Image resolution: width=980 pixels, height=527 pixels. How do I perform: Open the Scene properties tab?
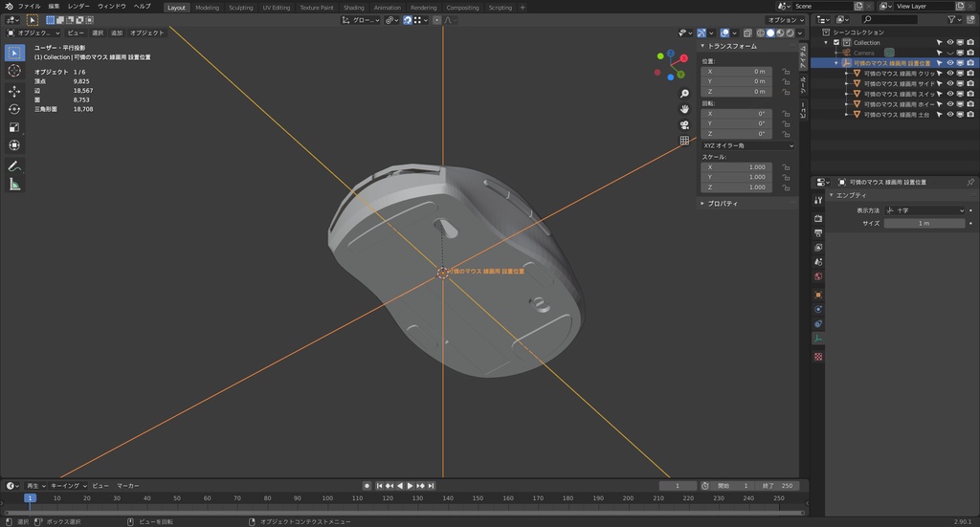click(818, 262)
